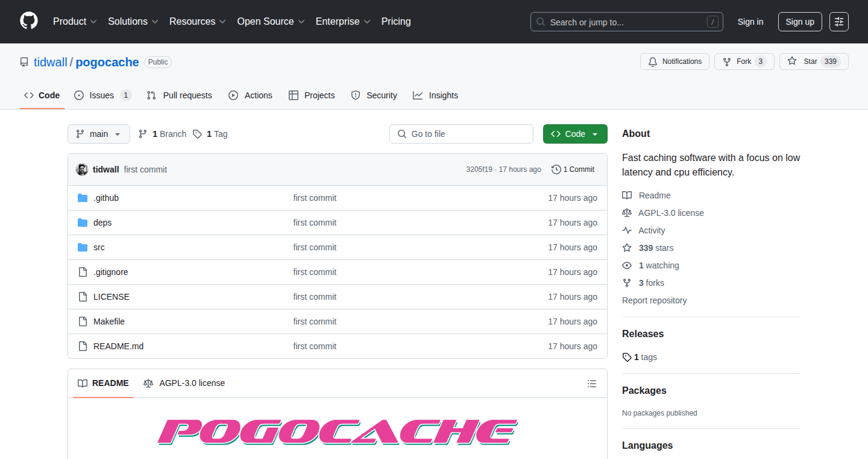The image size is (868, 459).
Task: Select the README tab
Action: coord(103,383)
